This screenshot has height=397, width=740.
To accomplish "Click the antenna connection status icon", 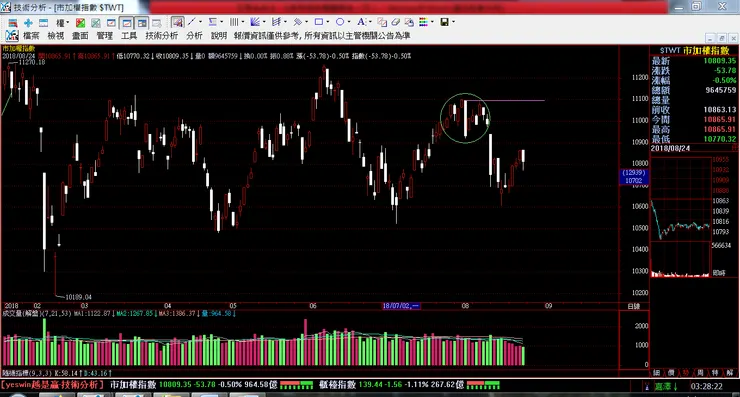I will (x=647, y=386).
